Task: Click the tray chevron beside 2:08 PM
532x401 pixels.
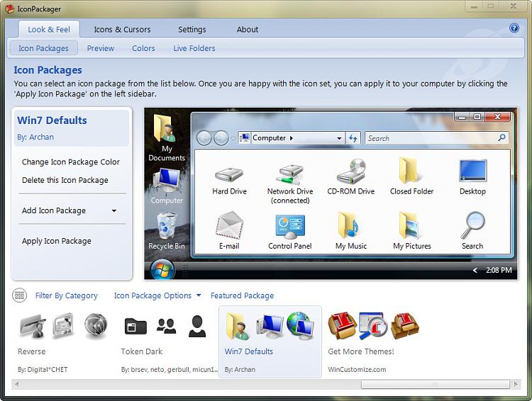Action: 475,270
